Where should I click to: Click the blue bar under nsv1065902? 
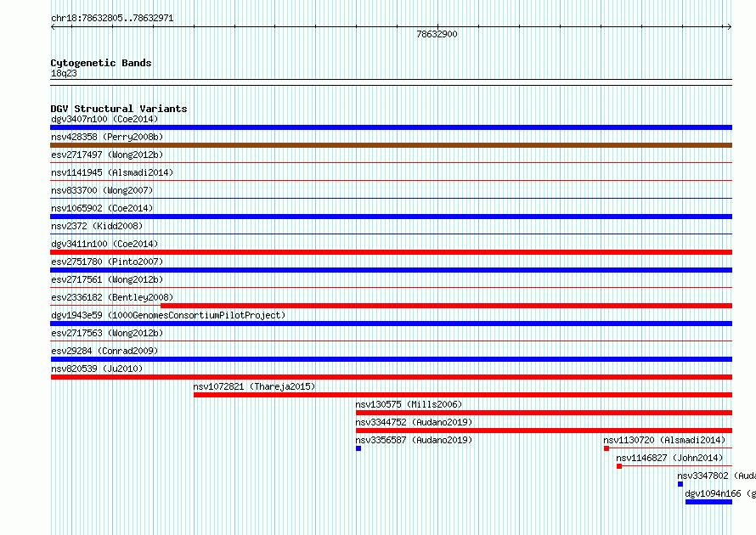391,217
